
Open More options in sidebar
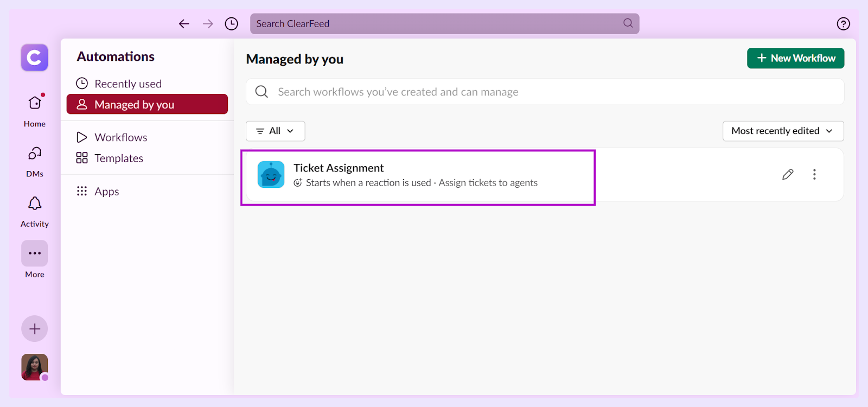[x=35, y=259]
